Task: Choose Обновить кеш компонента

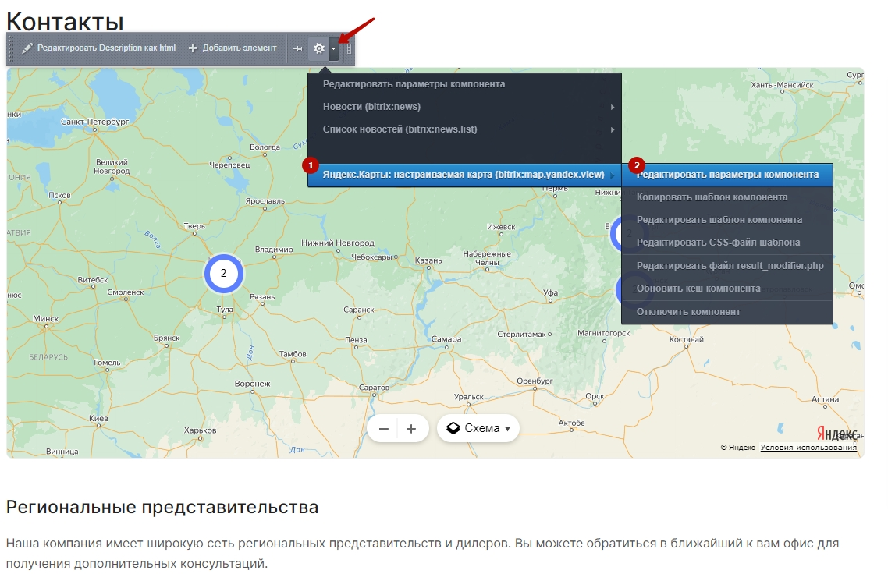Action: (727, 289)
